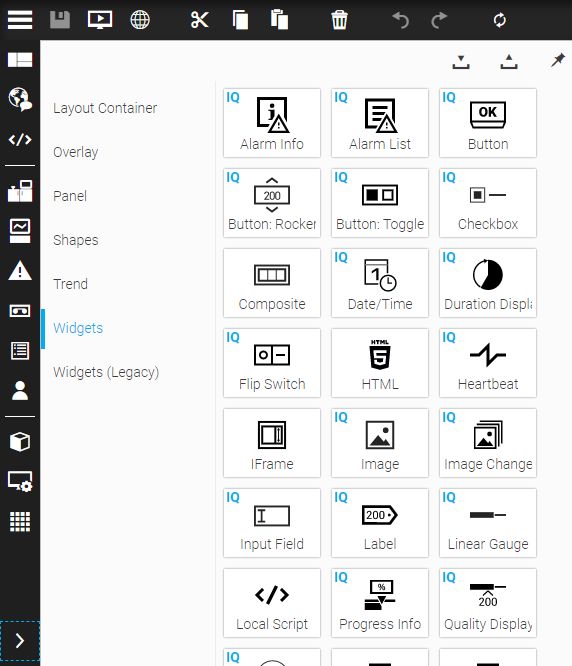Pin the widget panel with pushpin icon
Image resolution: width=572 pixels, height=666 pixels.
tap(558, 60)
